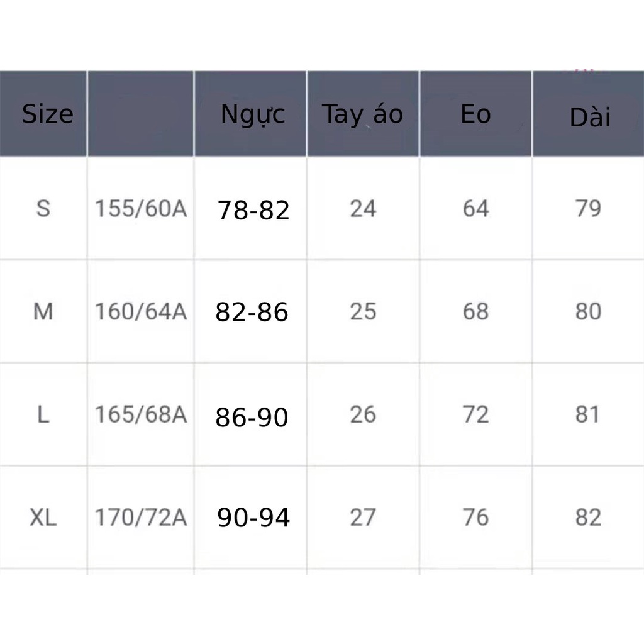This screenshot has height=644, width=644.
Task: Select the M size row label
Action: [x=43, y=311]
